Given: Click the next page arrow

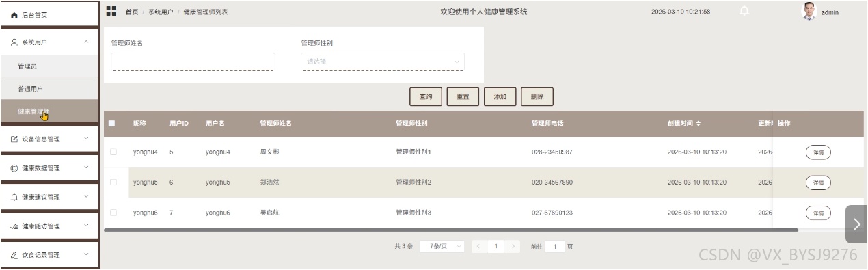Looking at the screenshot, I should coord(514,246).
